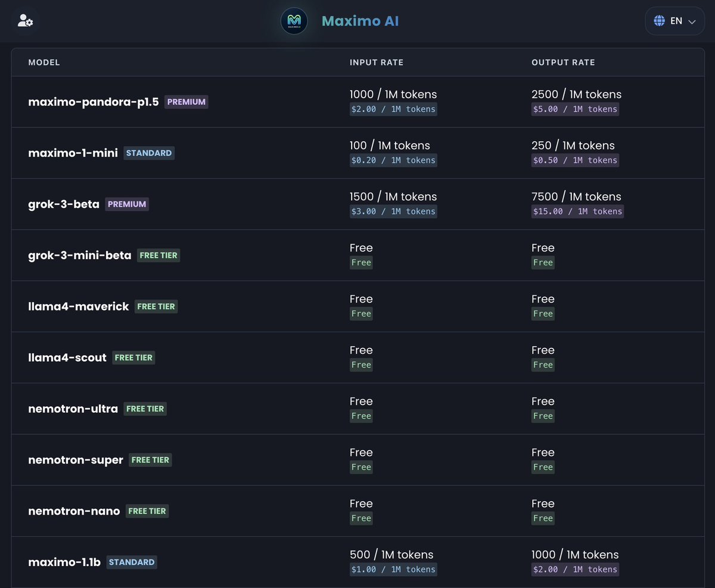Click the PREMIUM badge on grok-3-beta
715x588 pixels.
[x=127, y=204]
